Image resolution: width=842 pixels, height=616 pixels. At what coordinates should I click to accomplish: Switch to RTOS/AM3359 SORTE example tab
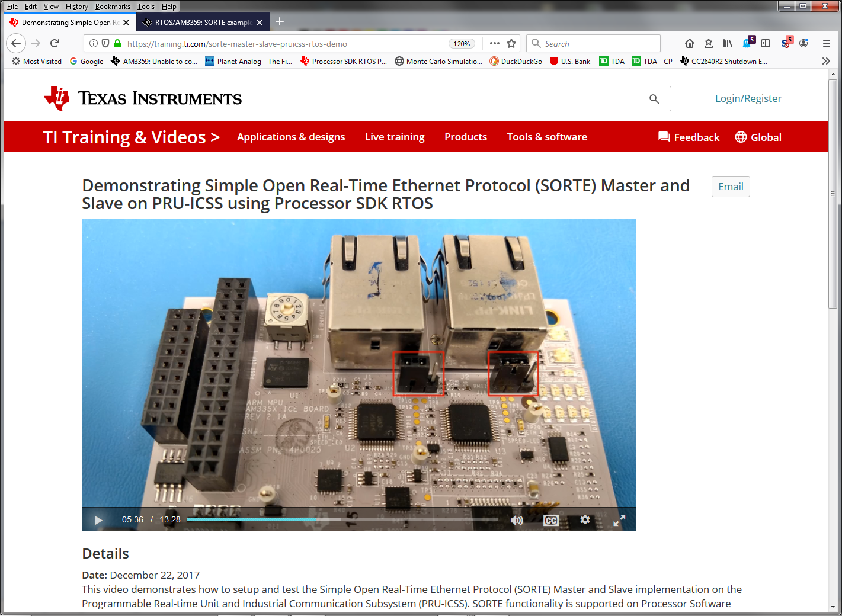click(203, 23)
